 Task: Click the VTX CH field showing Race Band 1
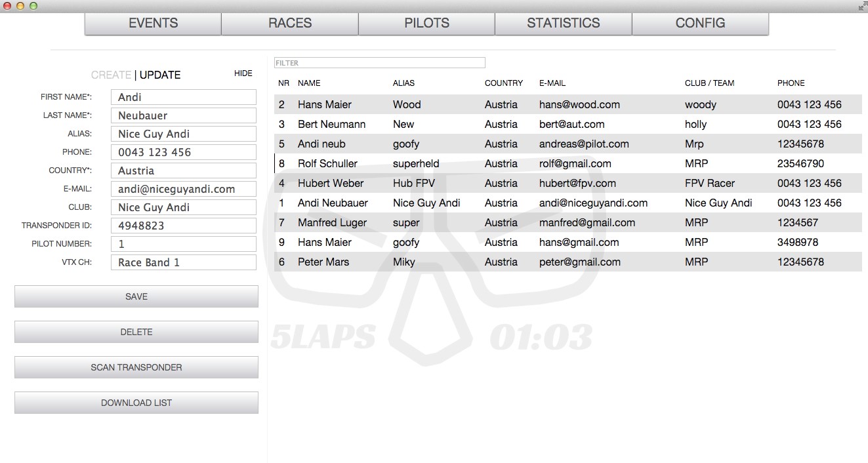(x=184, y=262)
